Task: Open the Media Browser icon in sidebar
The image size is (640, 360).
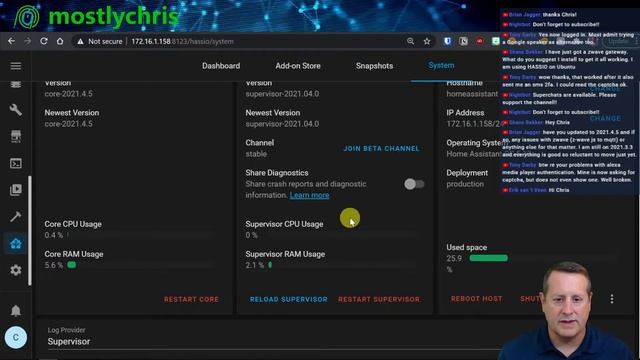Action: pos(16,190)
